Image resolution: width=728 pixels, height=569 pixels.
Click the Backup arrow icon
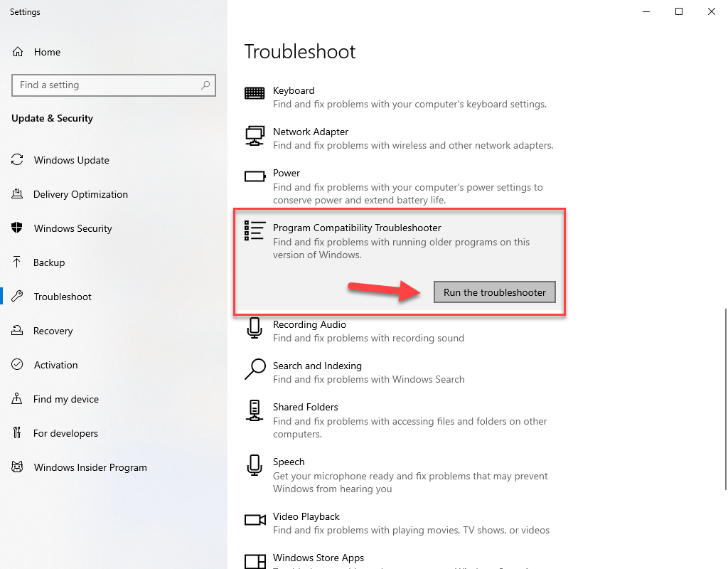point(17,262)
